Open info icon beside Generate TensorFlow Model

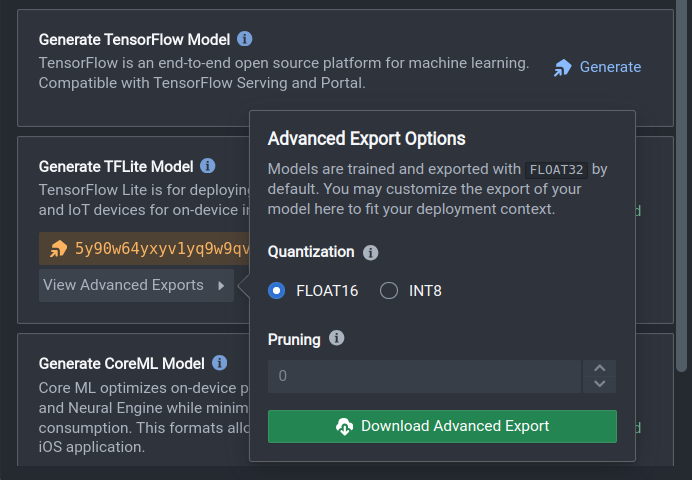(x=244, y=39)
